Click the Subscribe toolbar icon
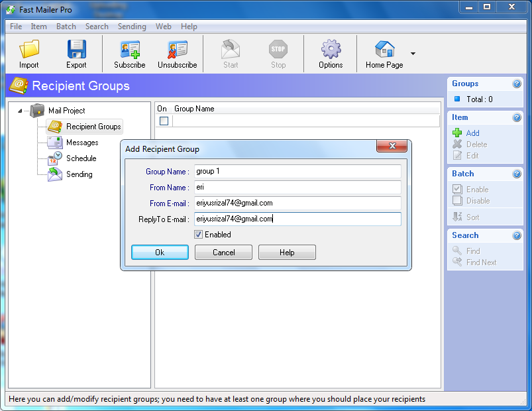 point(130,50)
